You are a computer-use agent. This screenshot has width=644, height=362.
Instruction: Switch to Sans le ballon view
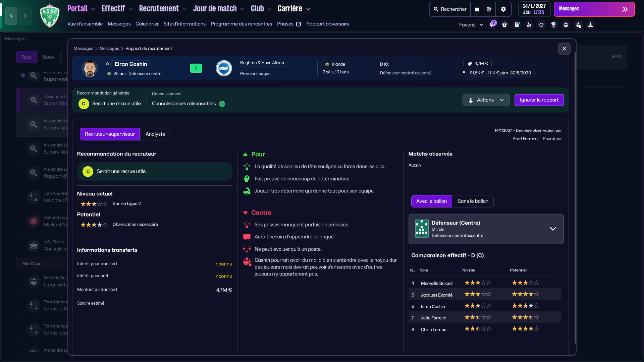(x=473, y=201)
